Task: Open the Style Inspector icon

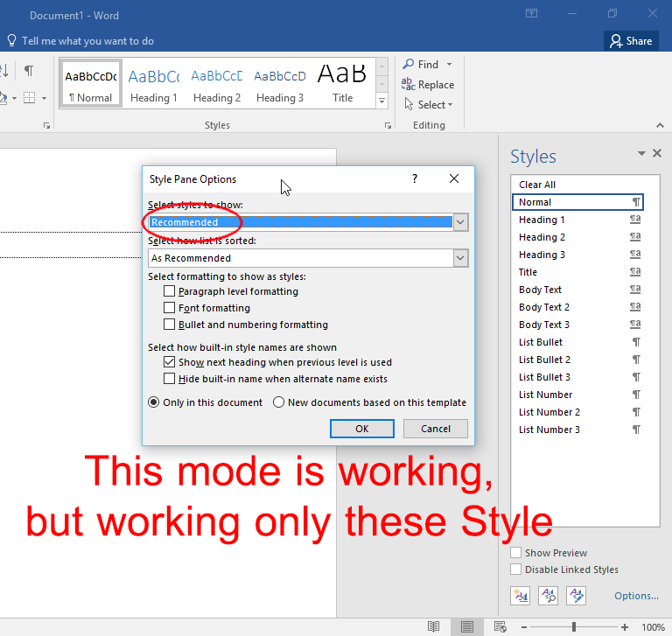Action: [x=548, y=596]
